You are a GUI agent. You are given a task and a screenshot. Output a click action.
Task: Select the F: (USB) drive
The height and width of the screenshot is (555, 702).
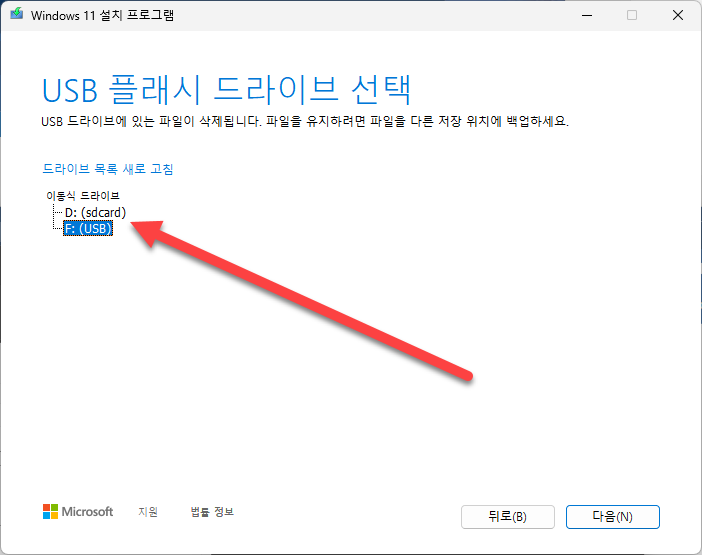click(x=88, y=229)
